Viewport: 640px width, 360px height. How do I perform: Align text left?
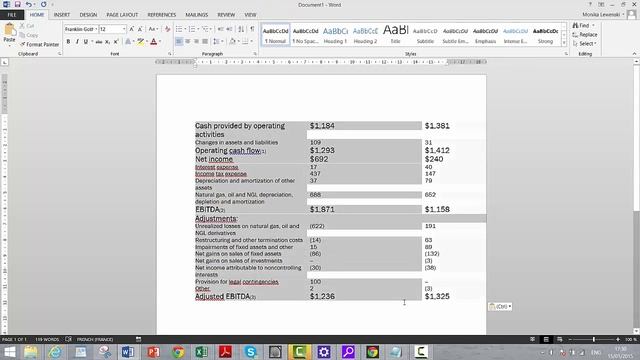click(x=179, y=42)
